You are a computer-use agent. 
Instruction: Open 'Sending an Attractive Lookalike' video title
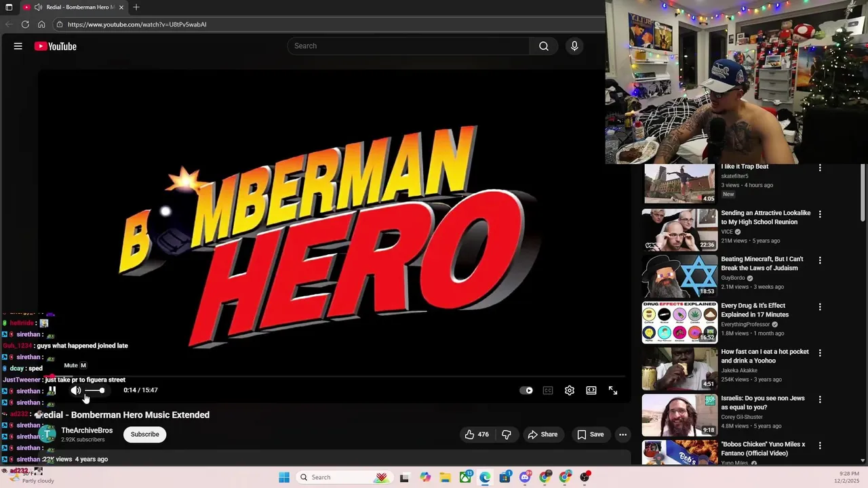point(766,218)
